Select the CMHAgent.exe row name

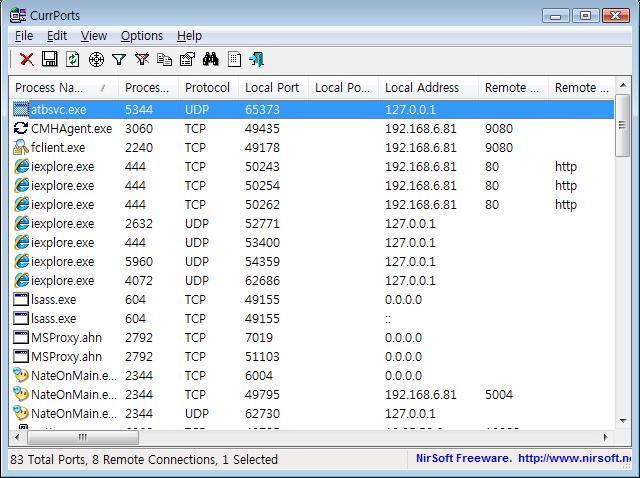[x=71, y=129]
